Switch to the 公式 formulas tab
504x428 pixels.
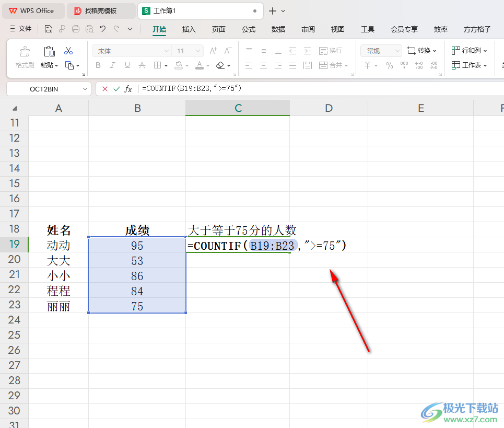[249, 29]
